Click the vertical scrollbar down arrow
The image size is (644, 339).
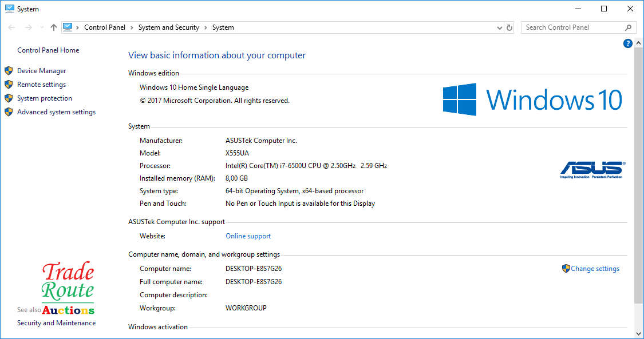pyautogui.click(x=639, y=333)
